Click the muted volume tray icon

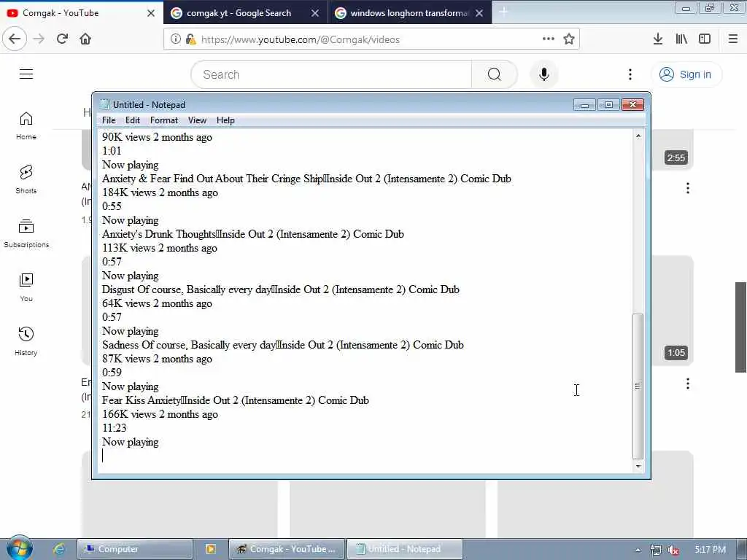click(x=673, y=550)
